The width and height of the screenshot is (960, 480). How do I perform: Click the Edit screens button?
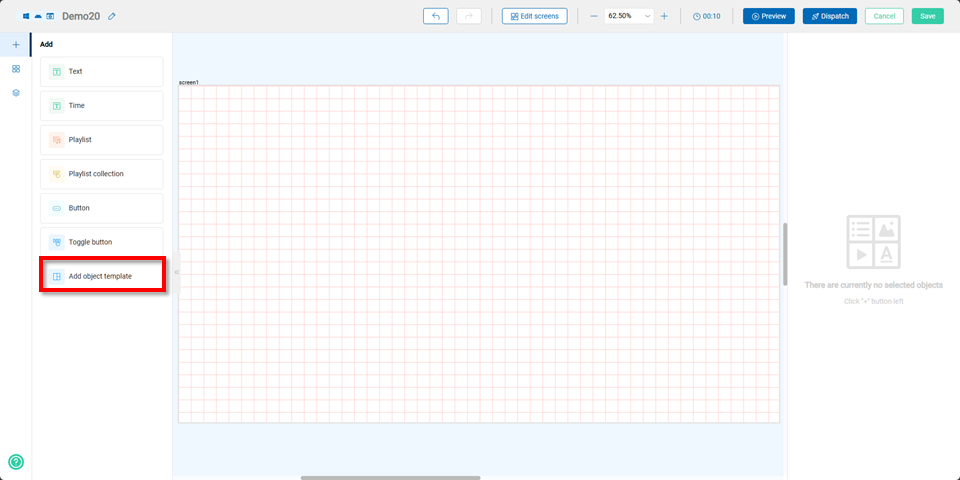(x=534, y=16)
